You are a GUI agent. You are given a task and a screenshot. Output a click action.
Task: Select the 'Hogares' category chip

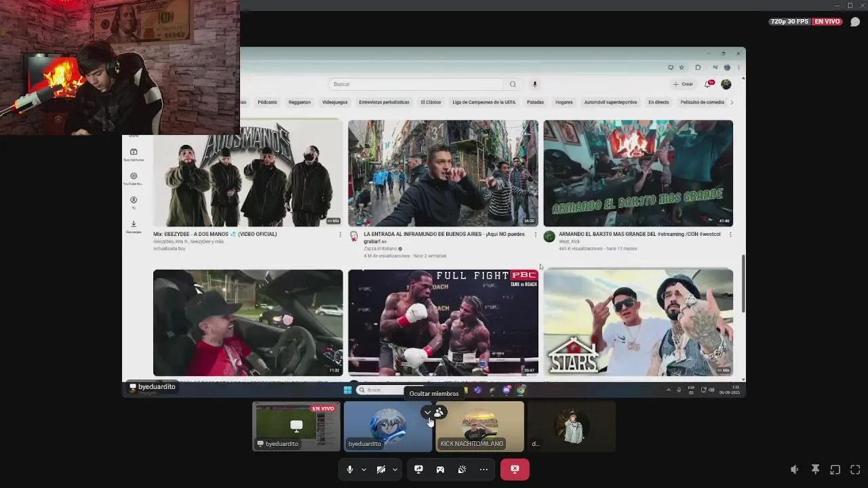coord(564,102)
